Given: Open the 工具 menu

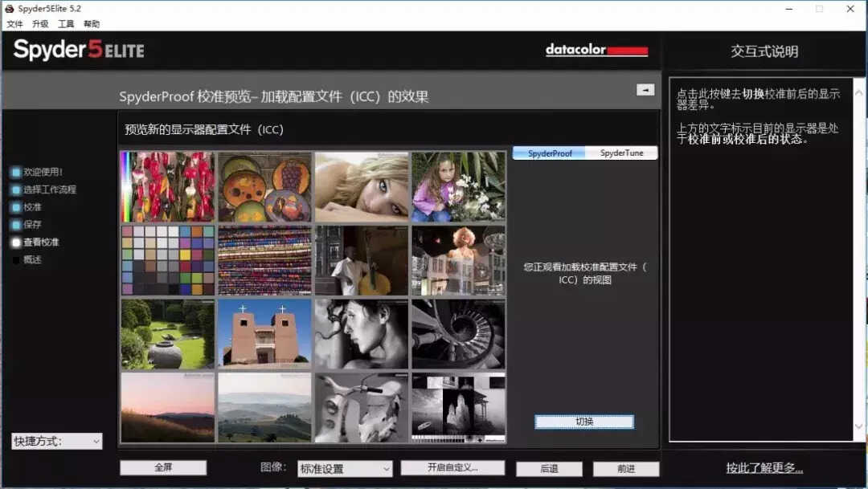Looking at the screenshot, I should [x=66, y=24].
